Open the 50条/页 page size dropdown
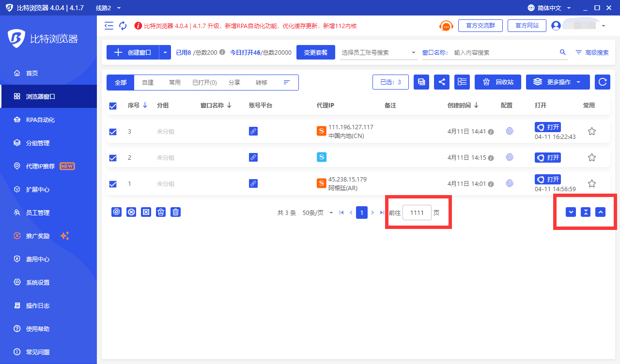Image resolution: width=620 pixels, height=364 pixels. click(x=318, y=212)
